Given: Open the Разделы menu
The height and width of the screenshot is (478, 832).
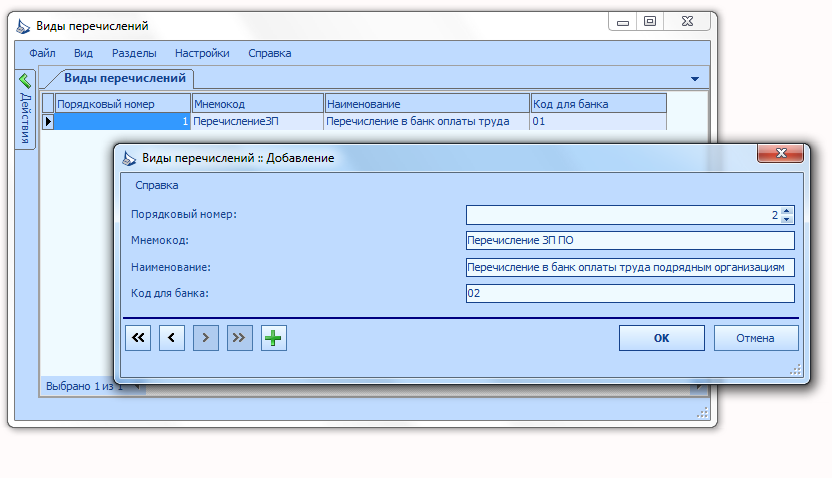Looking at the screenshot, I should coord(134,53).
